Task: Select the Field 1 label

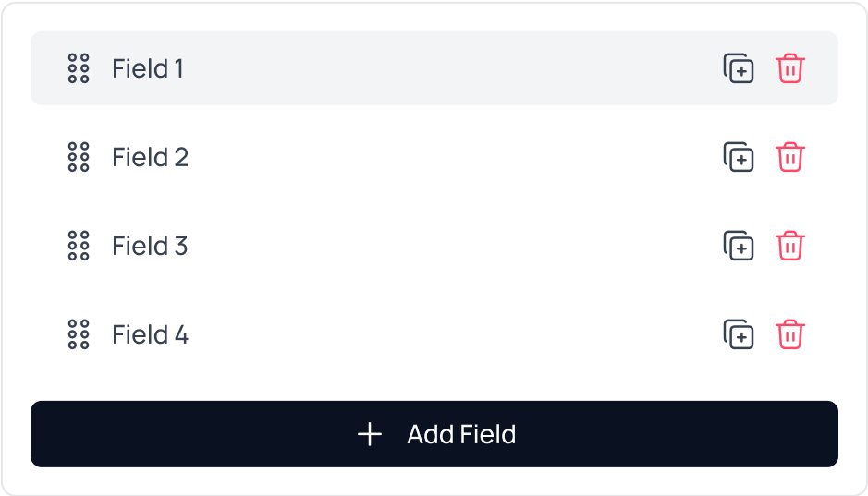Action: tap(148, 68)
